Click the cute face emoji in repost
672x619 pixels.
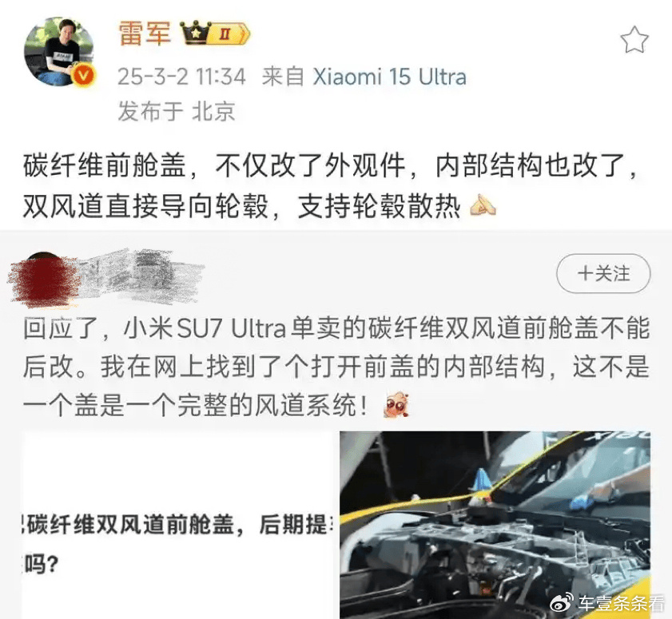(x=396, y=404)
